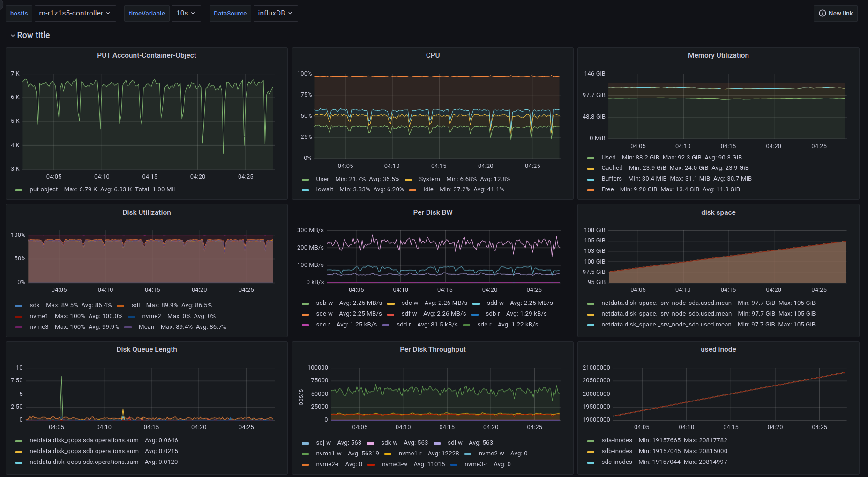
Task: Toggle the Iowait series in CPU legend
Action: pos(324,189)
